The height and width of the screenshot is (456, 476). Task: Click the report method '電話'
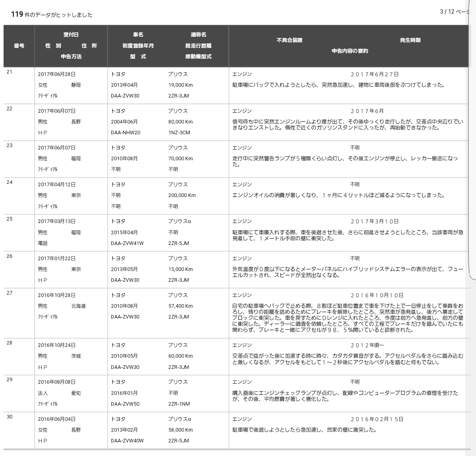(x=43, y=243)
